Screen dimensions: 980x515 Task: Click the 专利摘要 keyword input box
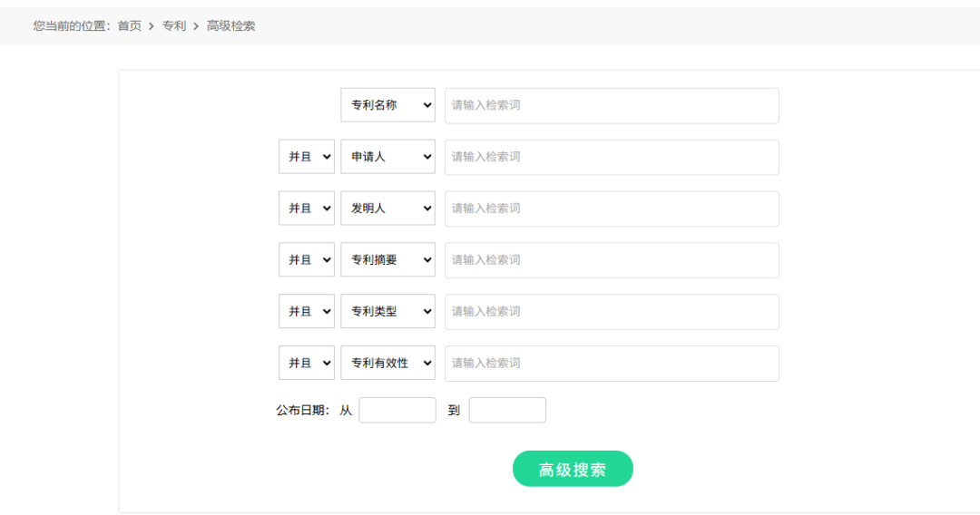tap(612, 260)
